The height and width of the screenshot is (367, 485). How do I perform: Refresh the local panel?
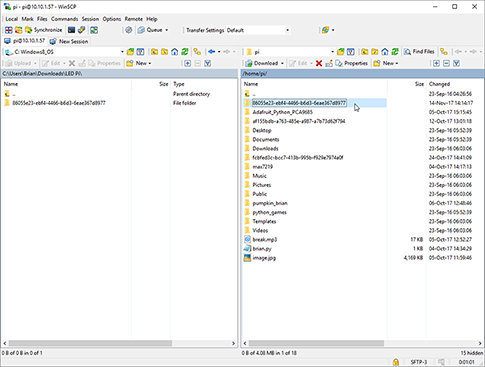coord(185,52)
